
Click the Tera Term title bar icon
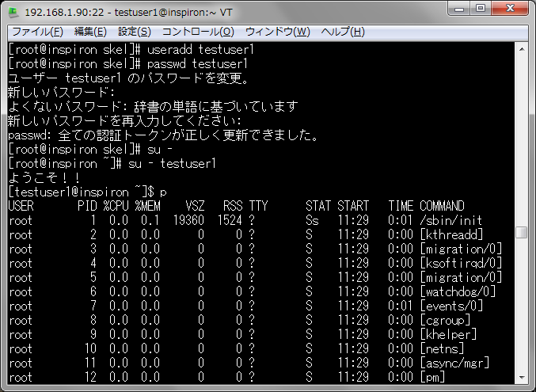pyautogui.click(x=13, y=13)
